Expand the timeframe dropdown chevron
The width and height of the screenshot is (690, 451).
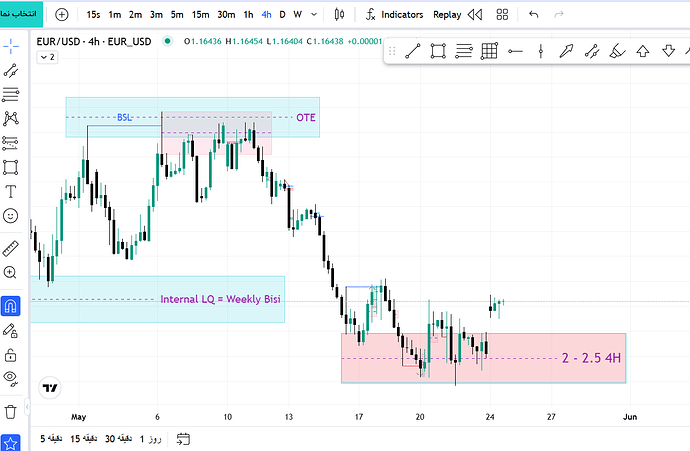[x=314, y=15]
